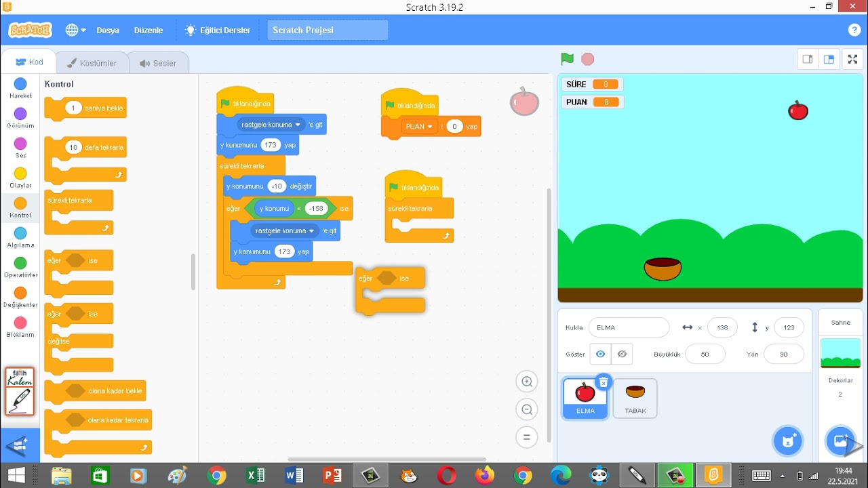This screenshot has height=488, width=868.
Task: Select the Bloklarım block category
Action: 20,327
